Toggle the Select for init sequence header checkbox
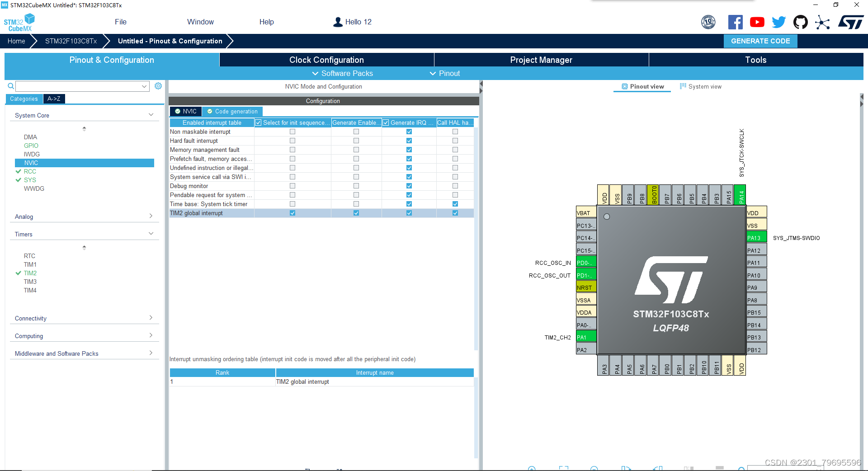868x471 pixels. tap(259, 122)
